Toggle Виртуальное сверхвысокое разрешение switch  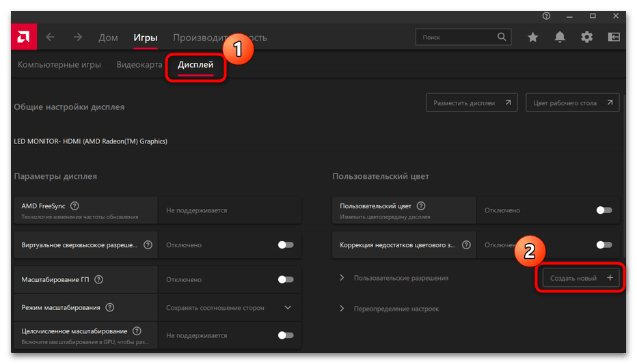point(286,244)
